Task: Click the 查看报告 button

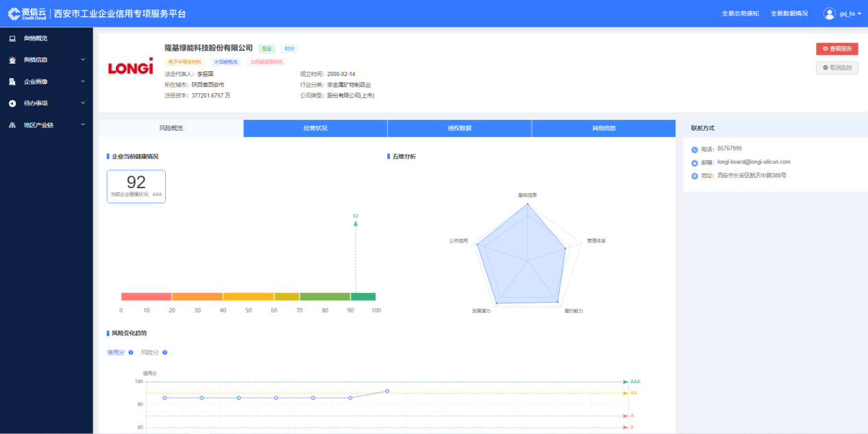Action: coord(837,49)
